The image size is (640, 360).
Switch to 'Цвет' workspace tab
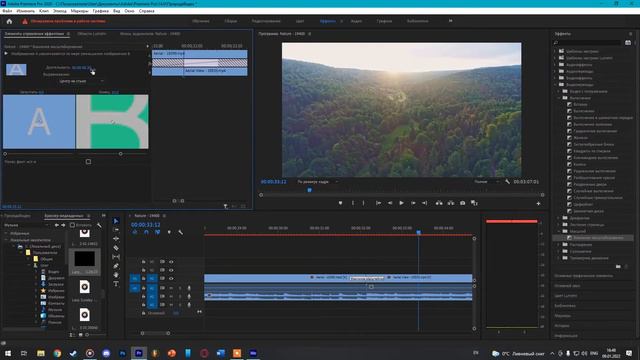tap(300, 21)
